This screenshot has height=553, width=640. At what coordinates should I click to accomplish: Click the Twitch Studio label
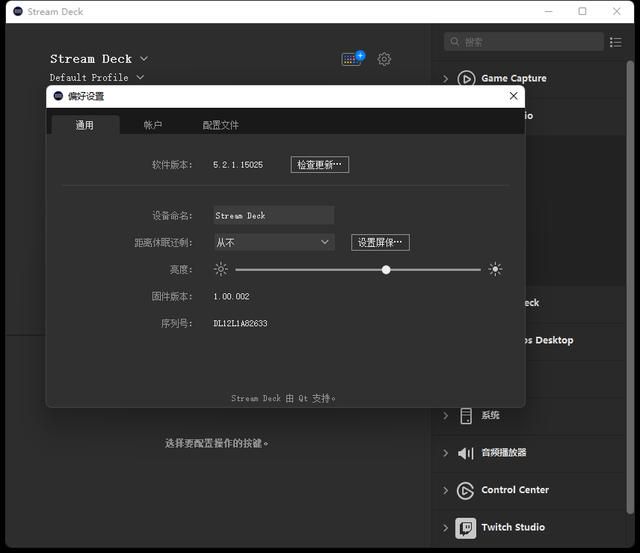[x=513, y=527]
